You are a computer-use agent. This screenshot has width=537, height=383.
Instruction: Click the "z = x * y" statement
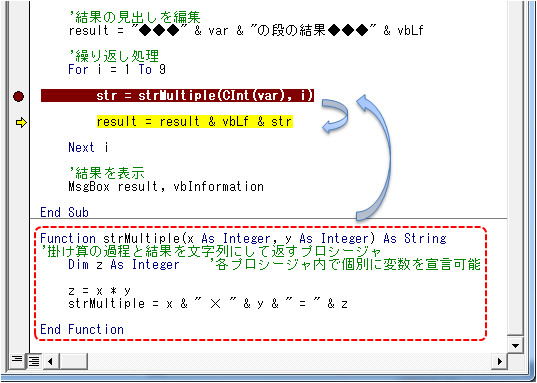point(99,291)
